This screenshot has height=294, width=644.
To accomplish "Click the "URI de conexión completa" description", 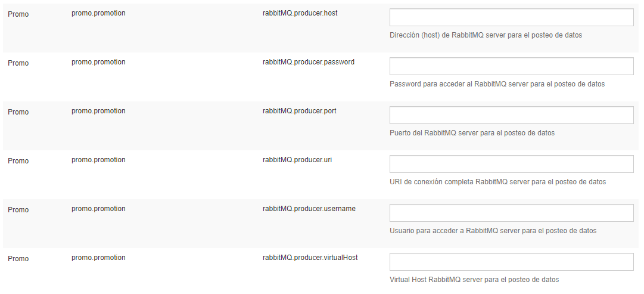I will pyautogui.click(x=497, y=182).
